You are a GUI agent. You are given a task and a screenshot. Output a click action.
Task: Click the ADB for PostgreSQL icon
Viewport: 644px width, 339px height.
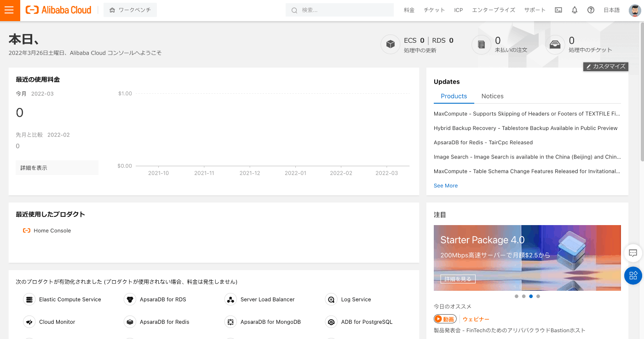click(331, 322)
